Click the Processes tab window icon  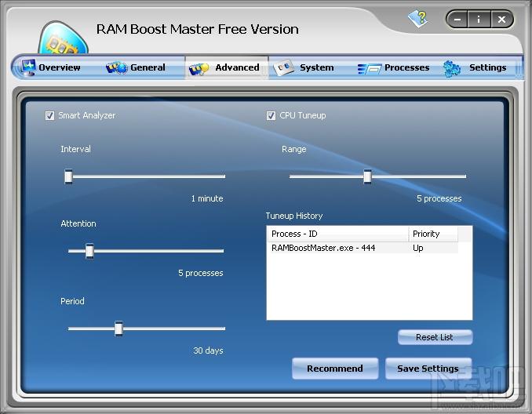(370, 69)
